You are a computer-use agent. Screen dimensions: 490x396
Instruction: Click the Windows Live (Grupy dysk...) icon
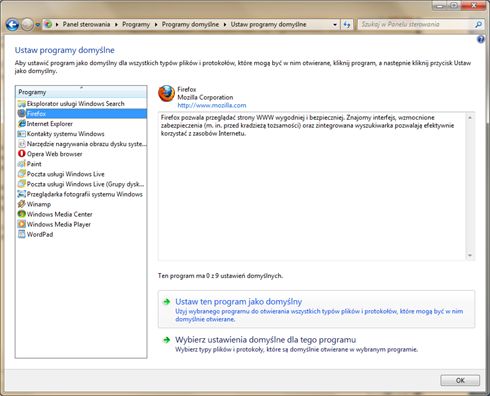click(22, 184)
